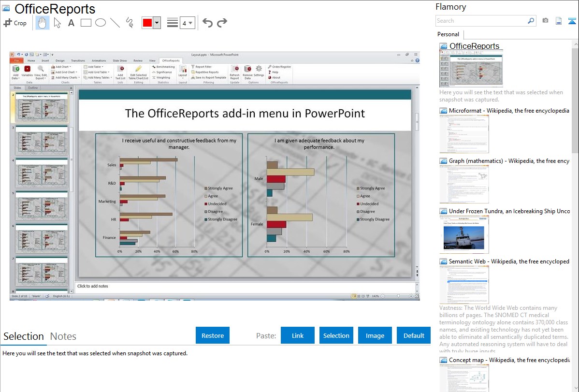Click Edit Selected Table/Chart/List pencil icon
The height and width of the screenshot is (392, 579).
139,73
